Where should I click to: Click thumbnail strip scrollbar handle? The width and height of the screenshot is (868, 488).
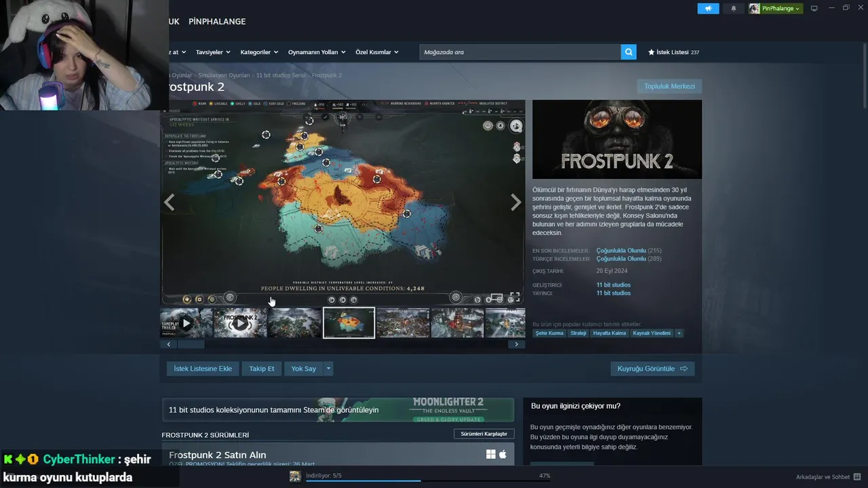coord(191,344)
